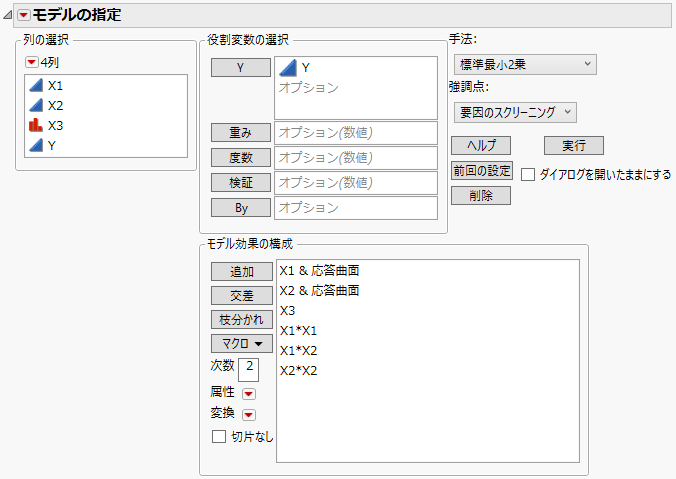Select the X3 effect in model effects
676x479 pixels.
click(x=287, y=310)
